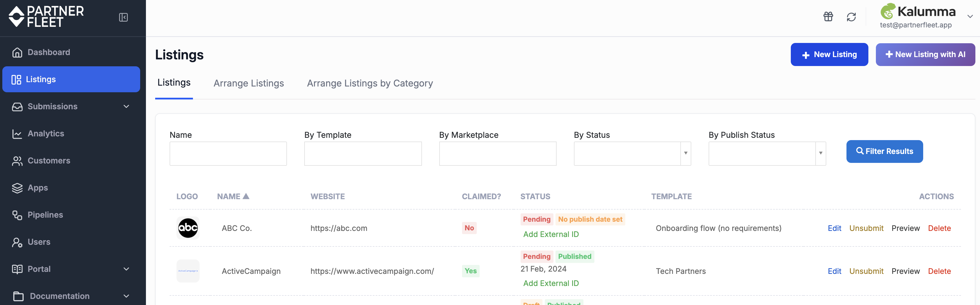Screen dimensions: 980x305
Task: Click the Apps layers icon
Action: pos(17,188)
